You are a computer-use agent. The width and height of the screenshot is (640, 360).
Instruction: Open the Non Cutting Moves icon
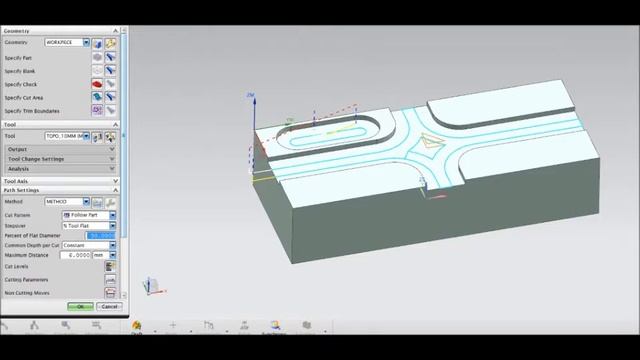(x=110, y=293)
